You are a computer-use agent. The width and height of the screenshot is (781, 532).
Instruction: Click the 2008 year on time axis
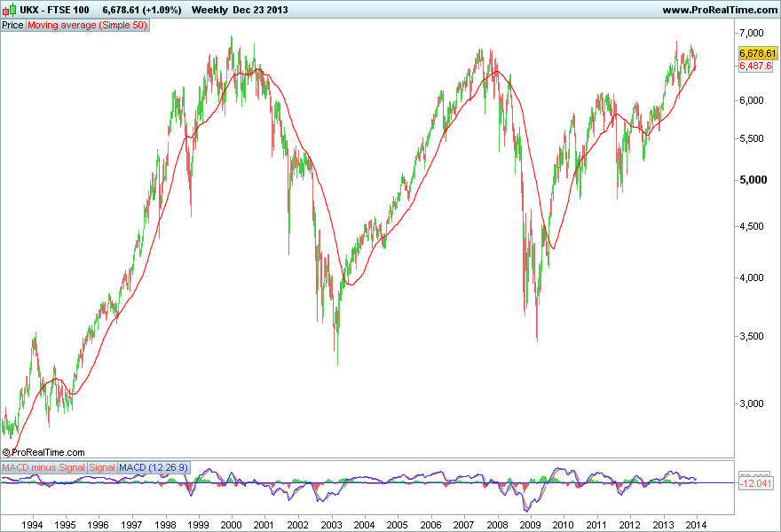[x=498, y=525]
